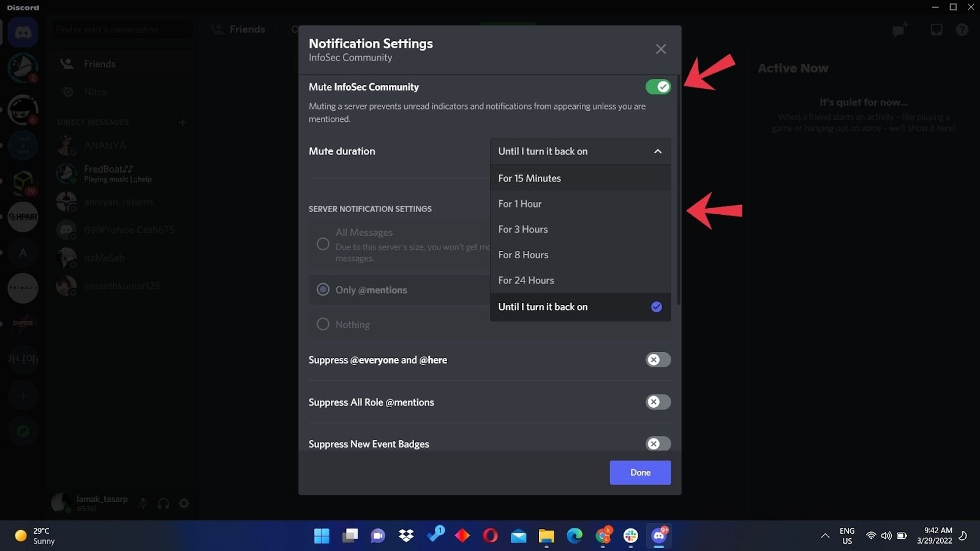Open Task View on taskbar
Viewport: 980px width, 551px height.
pos(350,536)
